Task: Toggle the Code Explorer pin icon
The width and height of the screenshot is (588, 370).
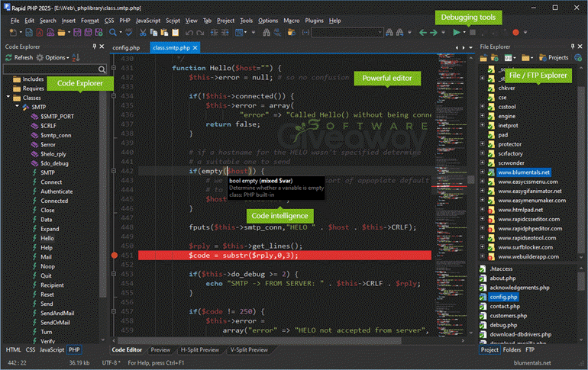Action: point(94,47)
